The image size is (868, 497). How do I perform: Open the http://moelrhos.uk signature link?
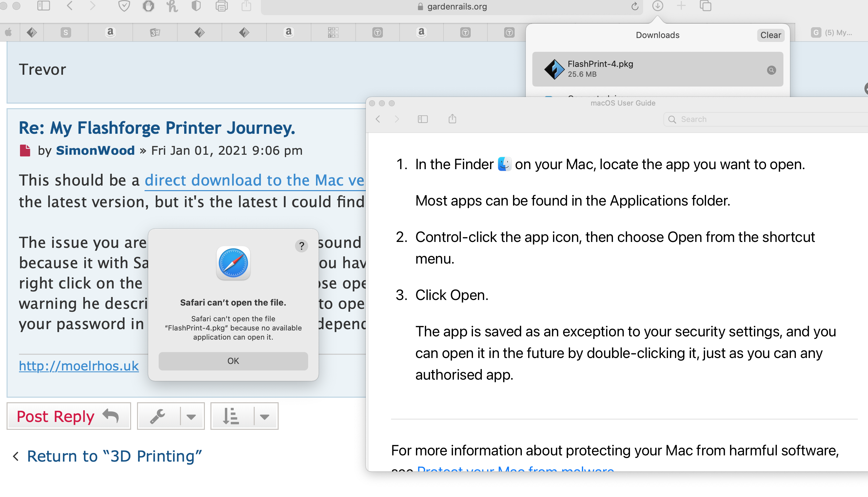[79, 366]
